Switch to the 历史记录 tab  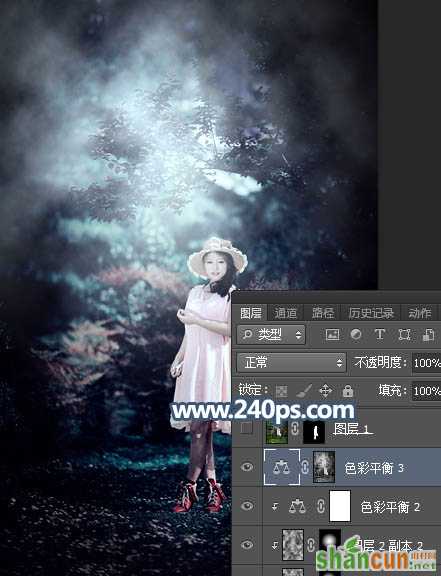point(371,313)
